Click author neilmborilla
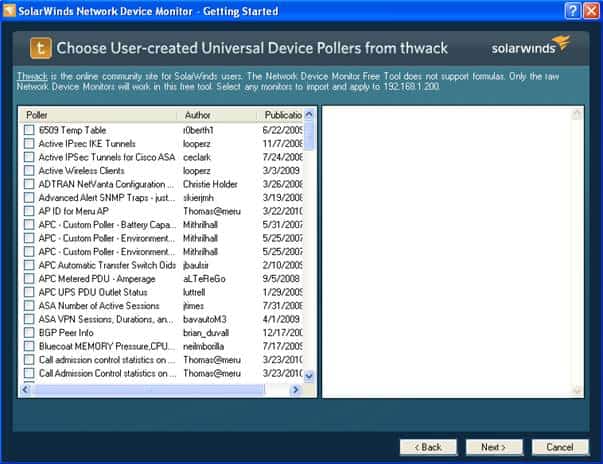 pyautogui.click(x=203, y=346)
